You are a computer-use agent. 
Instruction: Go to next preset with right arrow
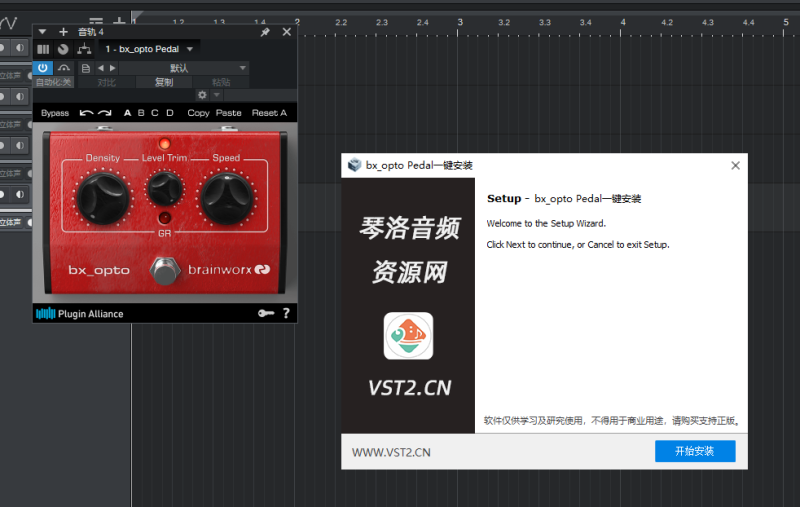pyautogui.click(x=112, y=68)
